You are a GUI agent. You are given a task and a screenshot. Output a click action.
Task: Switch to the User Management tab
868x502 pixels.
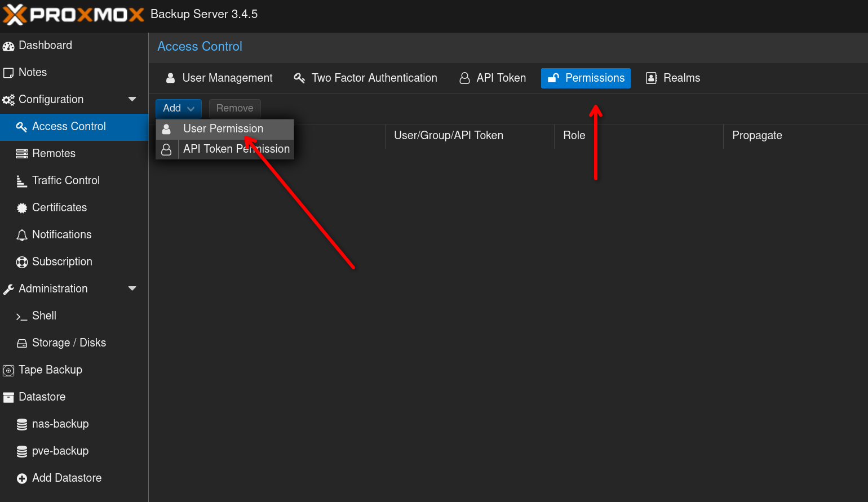219,78
